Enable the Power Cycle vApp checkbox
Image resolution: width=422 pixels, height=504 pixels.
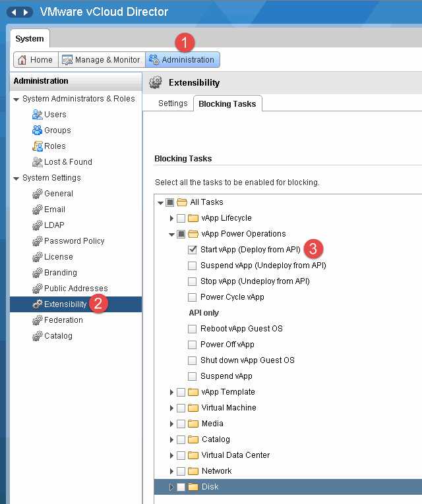192,297
